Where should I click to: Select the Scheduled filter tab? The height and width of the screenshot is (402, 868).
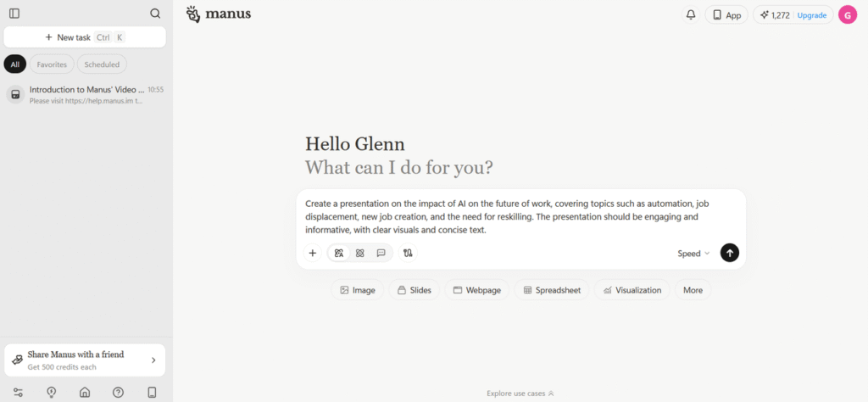pos(102,64)
